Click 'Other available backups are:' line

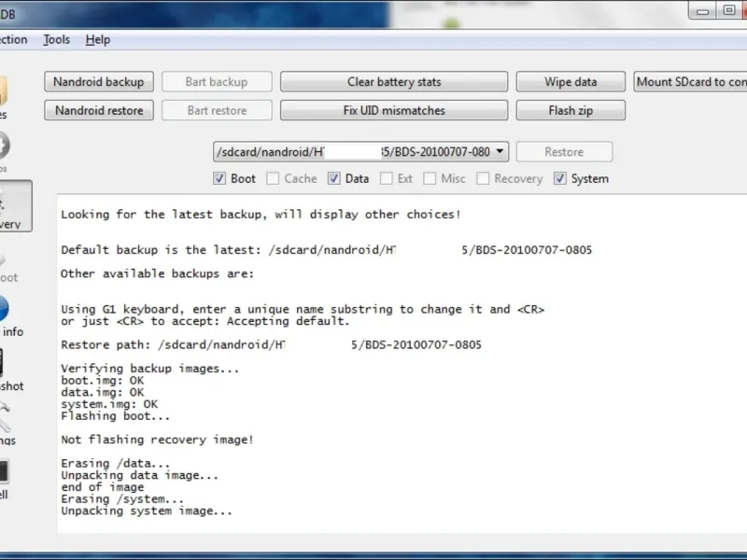point(157,273)
